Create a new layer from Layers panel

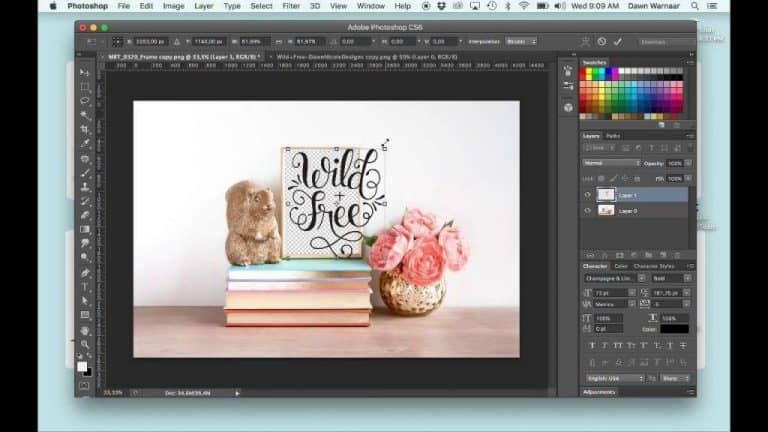click(663, 256)
